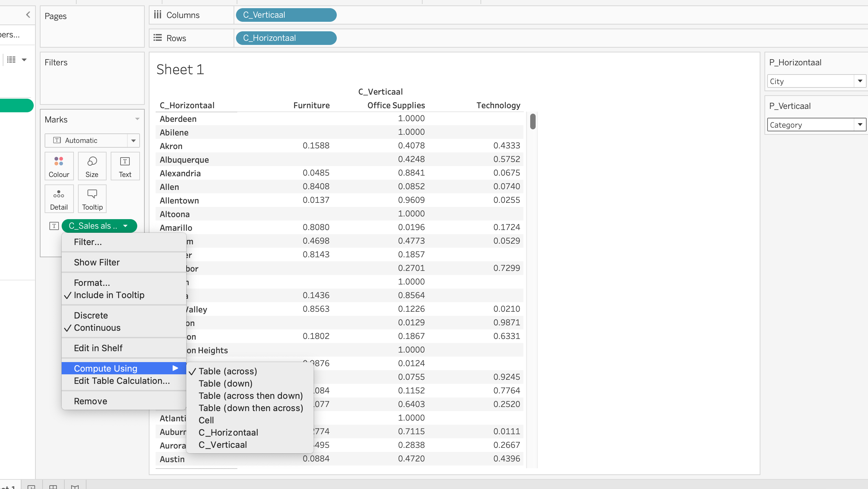Click the C_Verticaal pill in Columns
This screenshot has width=868, height=489.
pyautogui.click(x=286, y=15)
